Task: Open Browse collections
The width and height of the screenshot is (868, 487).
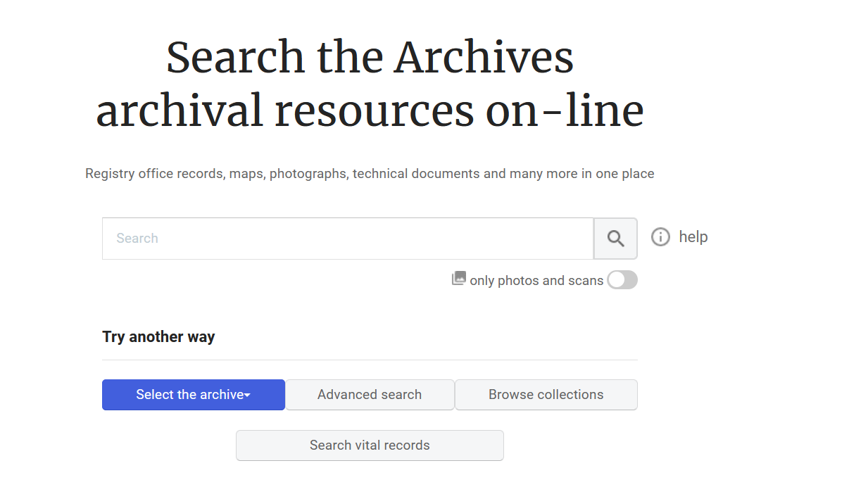Action: [546, 395]
